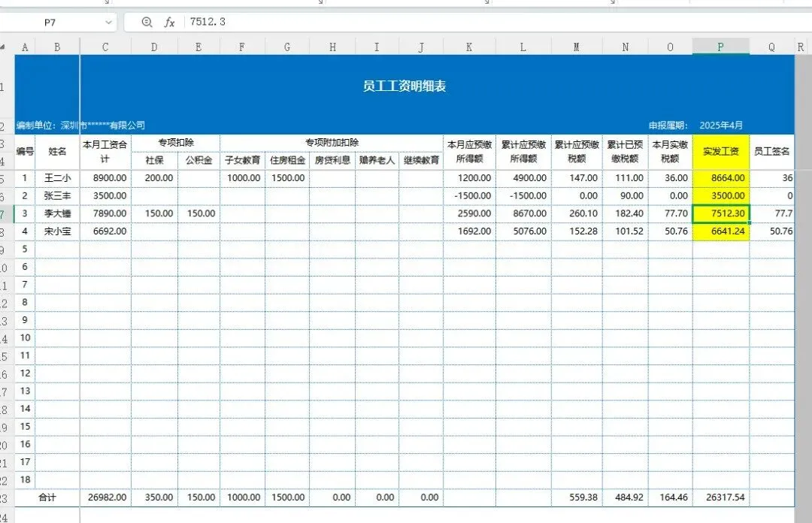Click the 专项扣除 header cell
This screenshot has width=812, height=523.
pos(175,143)
